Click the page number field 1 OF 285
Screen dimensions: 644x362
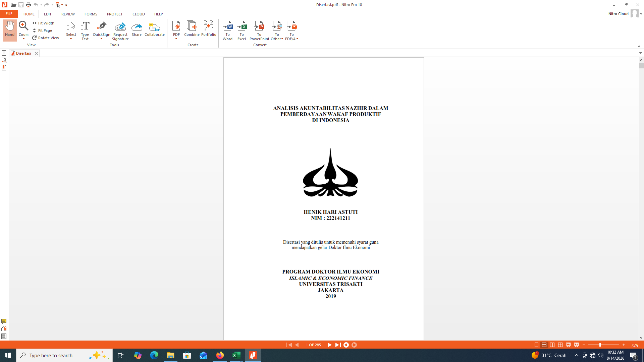point(313,345)
